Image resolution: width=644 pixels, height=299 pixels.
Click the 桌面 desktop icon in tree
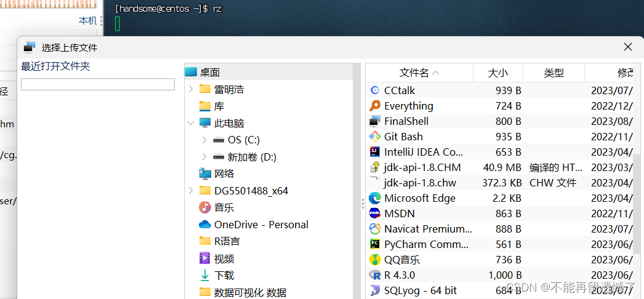point(191,73)
